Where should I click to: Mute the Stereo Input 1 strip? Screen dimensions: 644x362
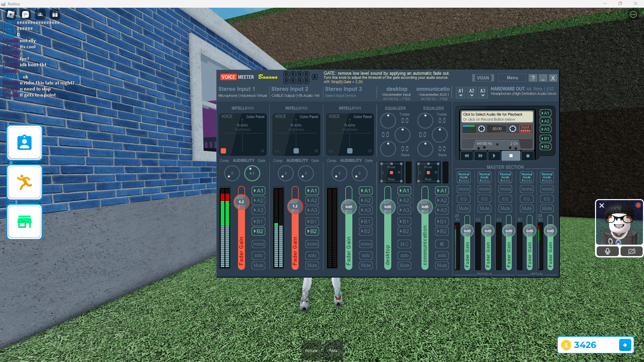tap(258, 265)
